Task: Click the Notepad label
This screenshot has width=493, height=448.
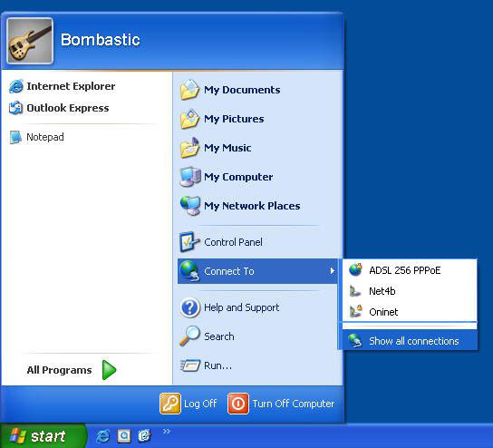Action: tap(45, 137)
